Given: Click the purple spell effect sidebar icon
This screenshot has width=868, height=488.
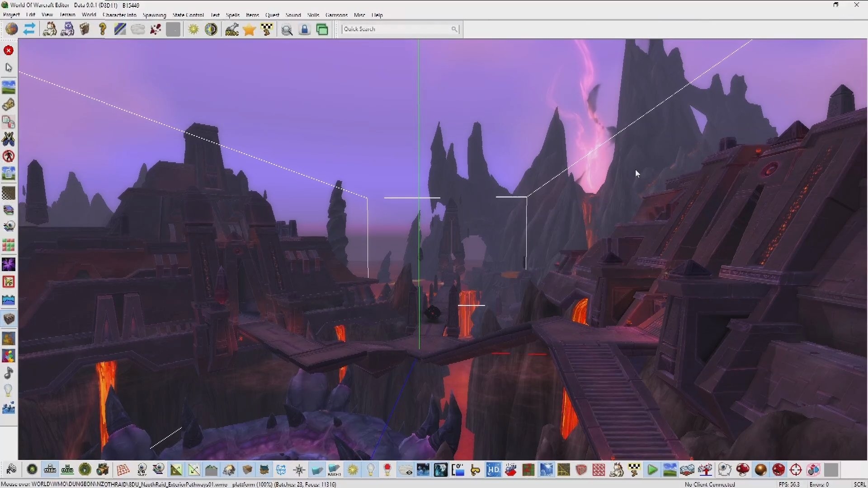Looking at the screenshot, I should (x=9, y=264).
